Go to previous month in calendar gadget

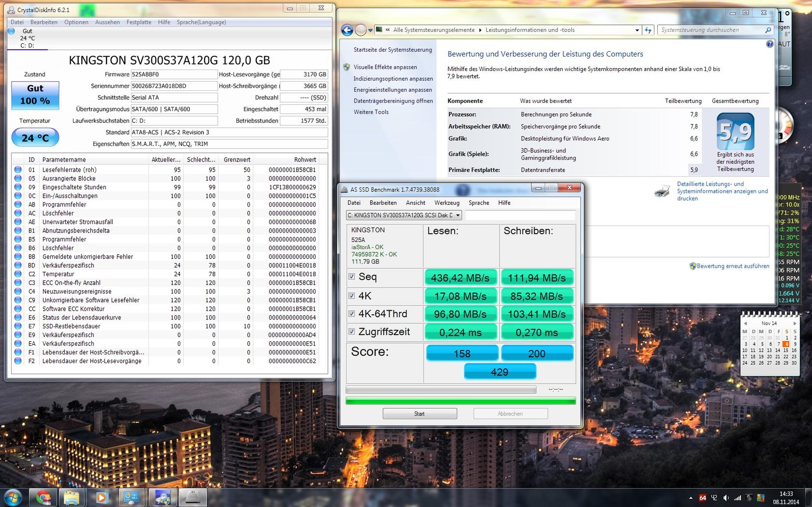[x=745, y=323]
